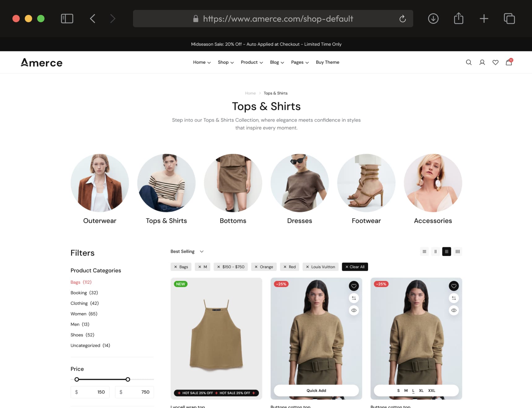Open the wishlist heart in header

click(x=495, y=62)
